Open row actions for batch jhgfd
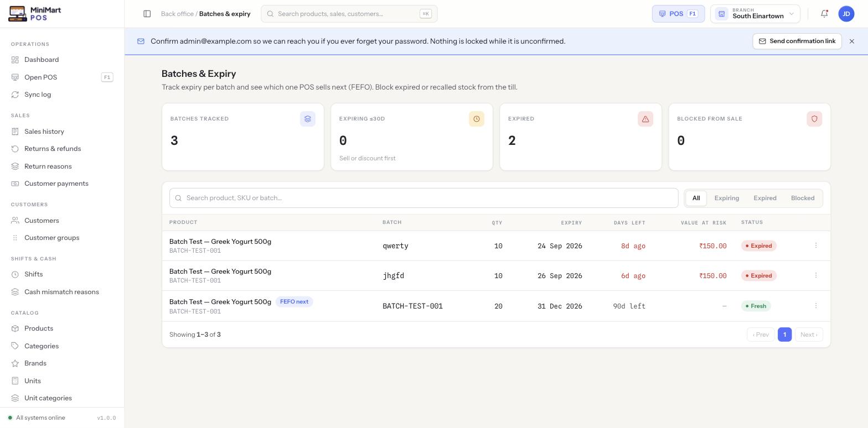The height and width of the screenshot is (428, 868). pyautogui.click(x=816, y=275)
